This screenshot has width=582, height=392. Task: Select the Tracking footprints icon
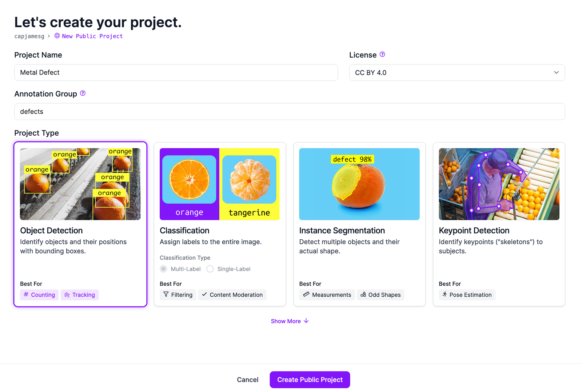(67, 295)
